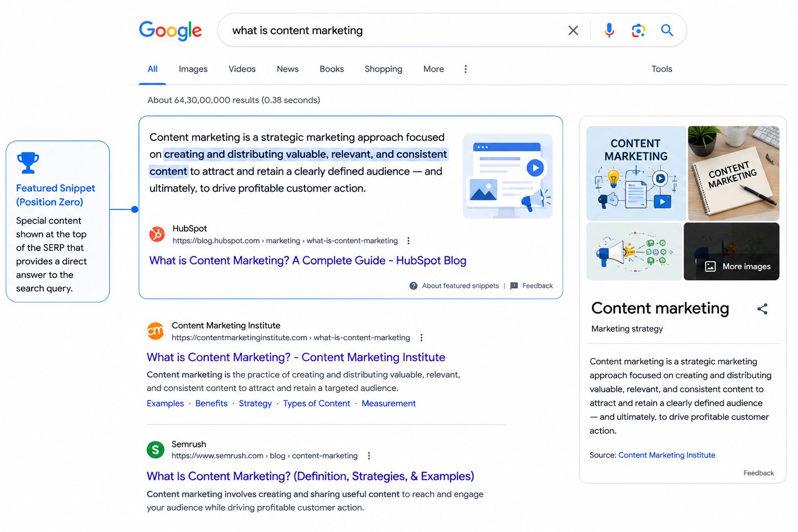The image size is (798, 532).
Task: Open the HubSpot Complete Guide result title
Action: (x=308, y=260)
